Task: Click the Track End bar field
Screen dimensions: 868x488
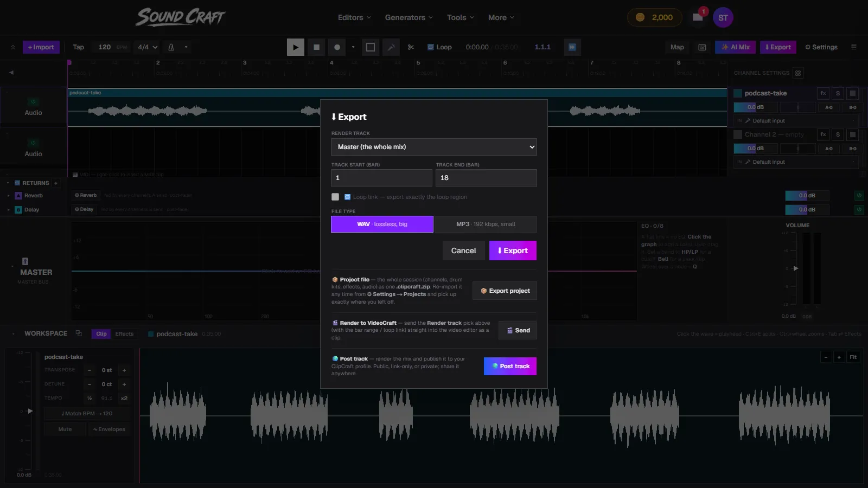Action: 486,178
